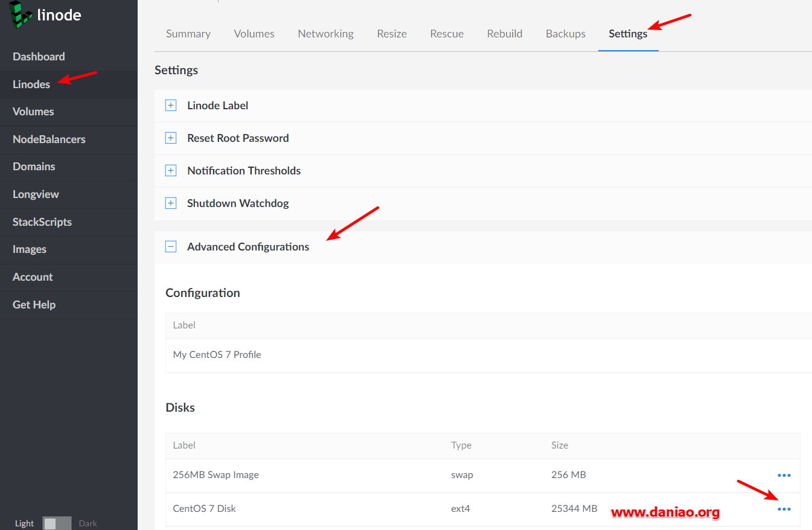This screenshot has height=530, width=812.
Task: Click the 256 MB size value
Action: (568, 475)
